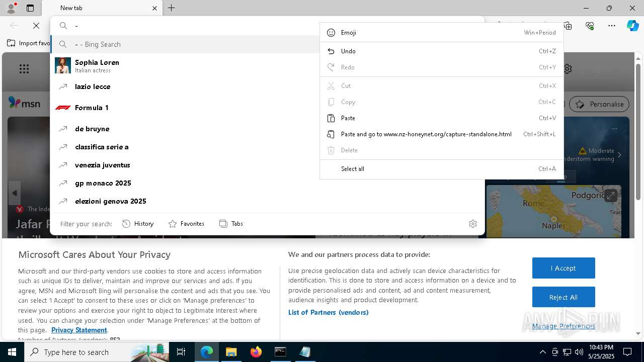Open the volume control tray icon
This screenshot has height=362, width=644.
click(x=579, y=352)
